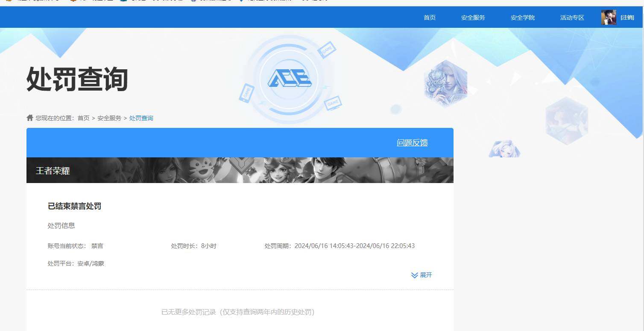Click the 王者荣耀 game banner strip
The image size is (644, 331).
tap(240, 170)
